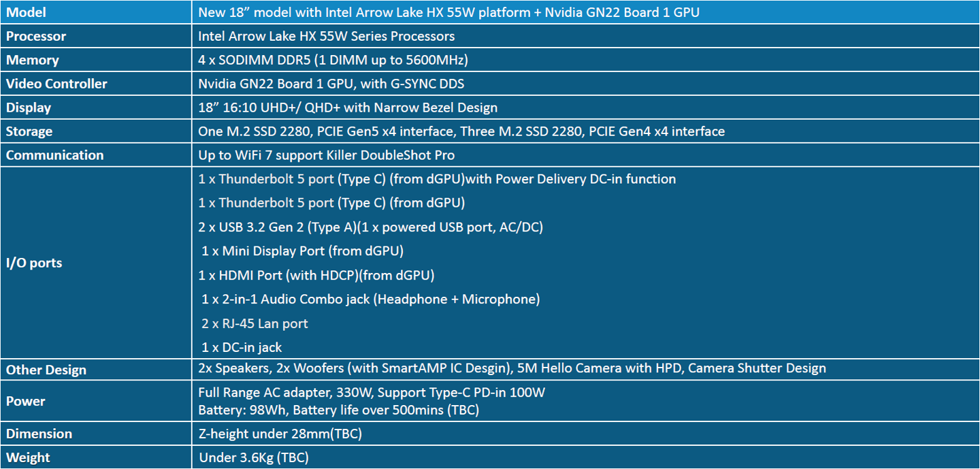Click the Mini Display Port line
The width and height of the screenshot is (980, 469).
tap(302, 251)
